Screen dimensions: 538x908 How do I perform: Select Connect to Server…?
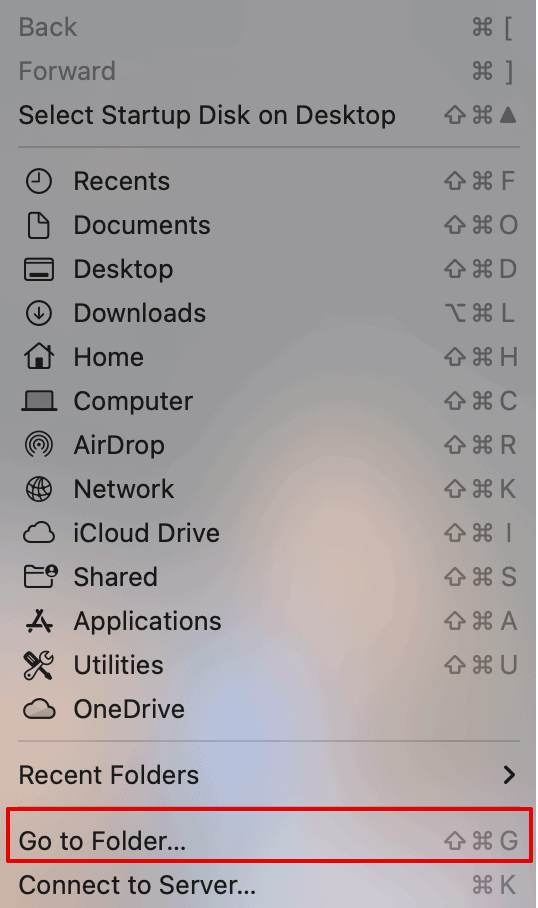click(269, 885)
